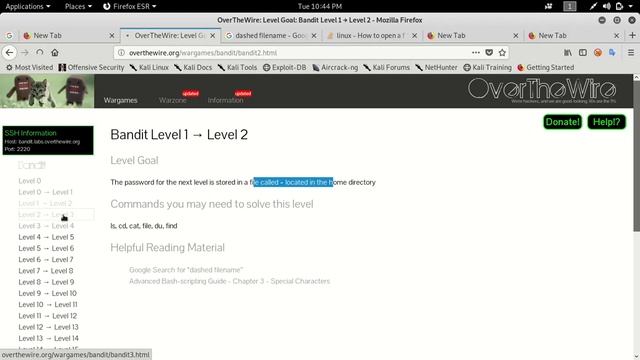Open page actions three-dot menu
This screenshot has width=640, height=360.
pos(476,53)
